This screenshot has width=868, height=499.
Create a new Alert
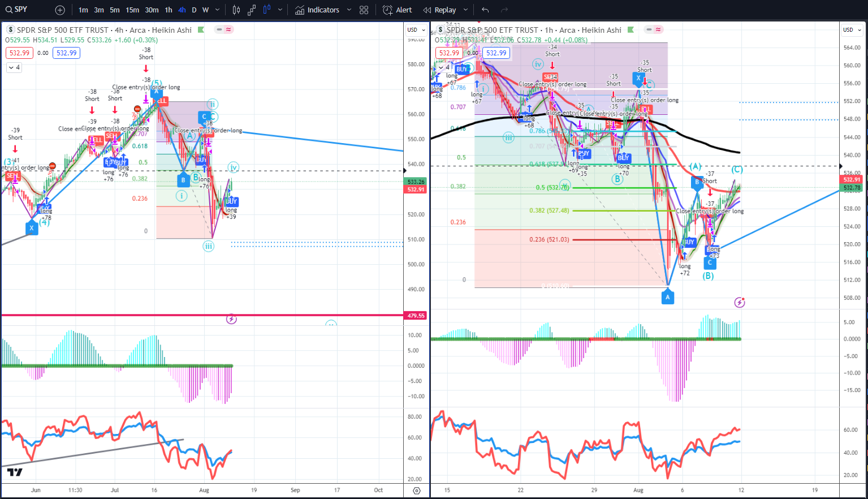[x=398, y=10]
